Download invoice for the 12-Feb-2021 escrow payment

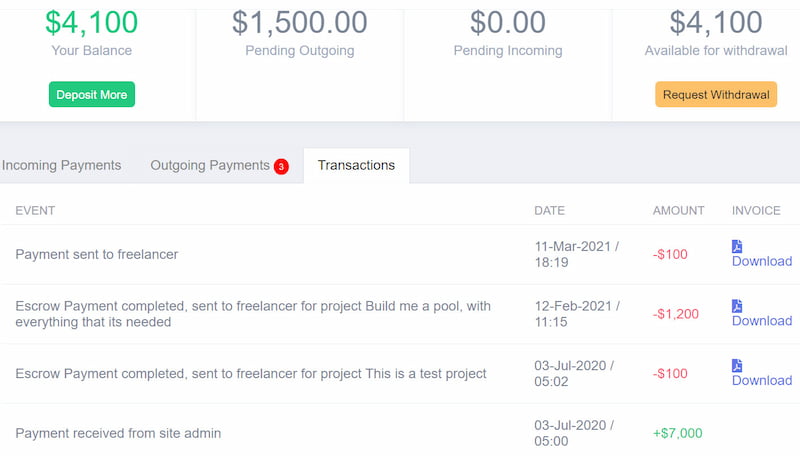(x=762, y=320)
